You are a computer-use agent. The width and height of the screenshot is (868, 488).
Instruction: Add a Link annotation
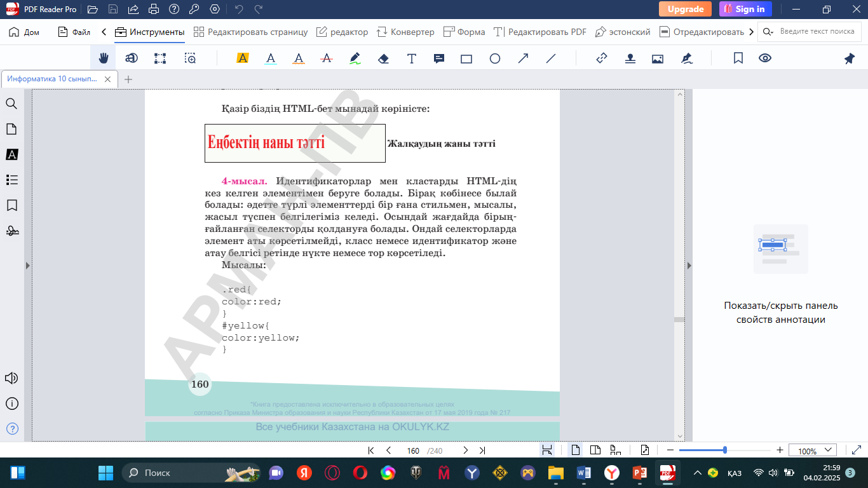coord(602,58)
